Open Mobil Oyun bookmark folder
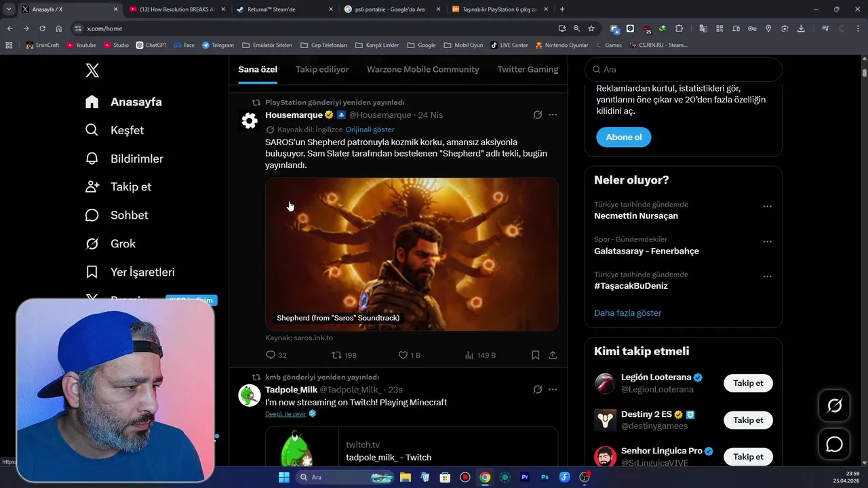The image size is (868, 488). tap(464, 45)
